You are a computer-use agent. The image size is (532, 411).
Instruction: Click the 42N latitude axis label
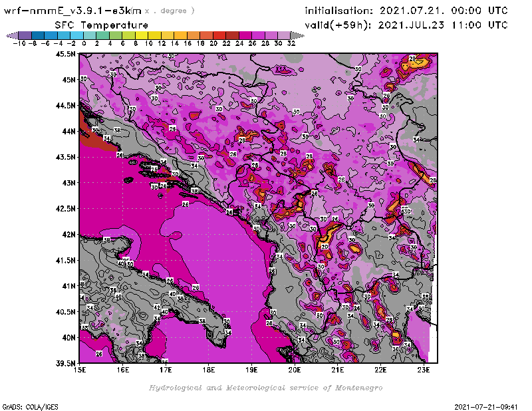pos(68,234)
